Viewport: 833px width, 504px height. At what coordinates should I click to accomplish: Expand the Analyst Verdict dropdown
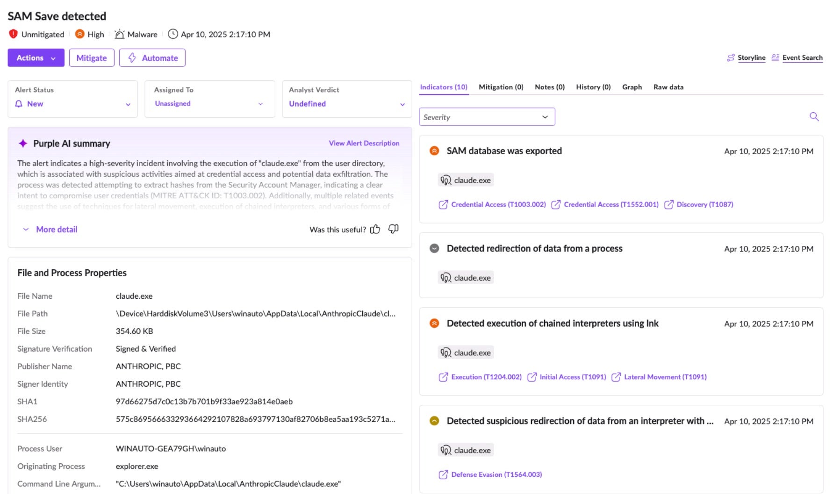click(x=346, y=104)
